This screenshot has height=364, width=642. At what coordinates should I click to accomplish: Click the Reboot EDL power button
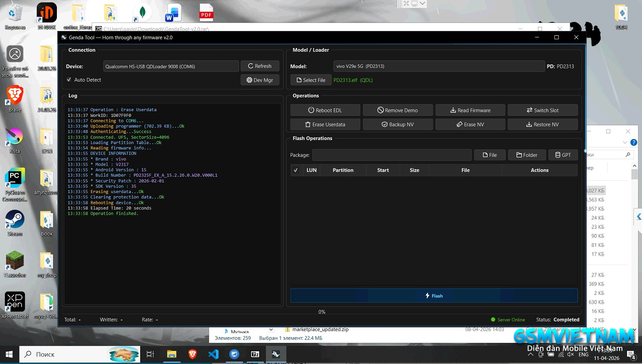click(x=325, y=110)
